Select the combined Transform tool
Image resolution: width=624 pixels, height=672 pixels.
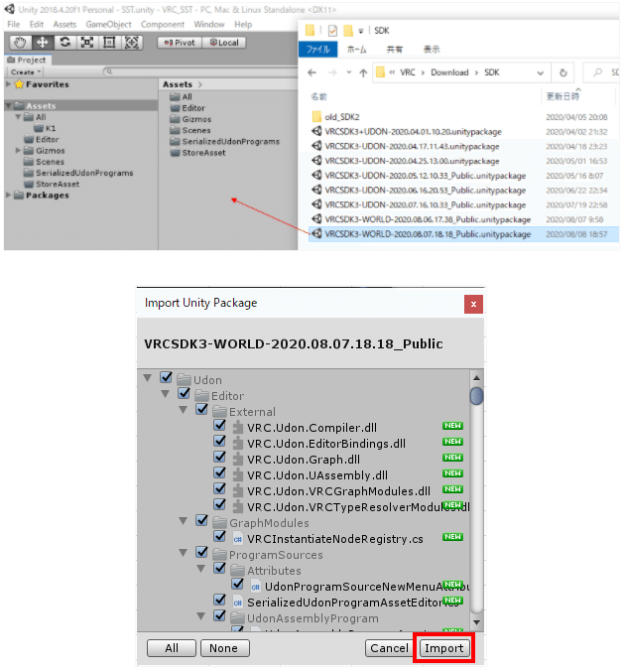point(132,43)
